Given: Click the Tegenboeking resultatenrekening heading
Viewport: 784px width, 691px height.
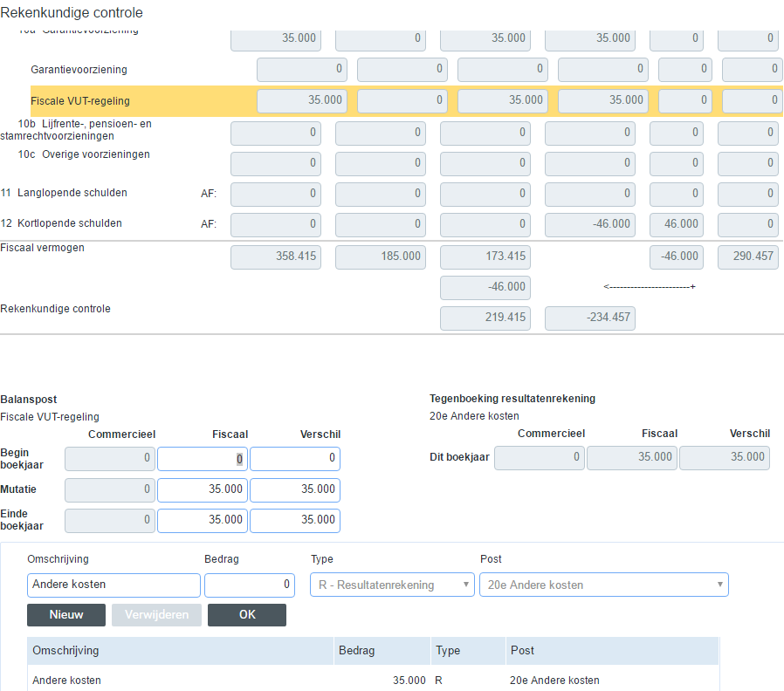Looking at the screenshot, I should point(512,399).
